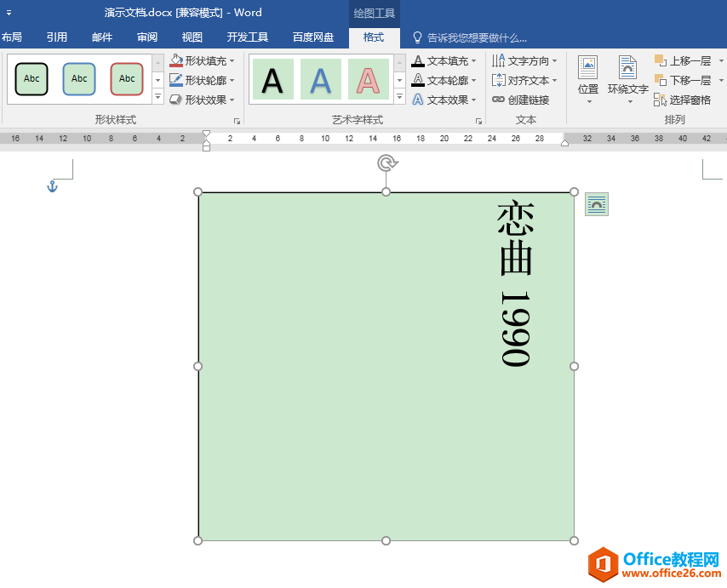This screenshot has height=588, width=727.
Task: Open the 文字方向 dropdown arrow
Action: coord(554,60)
